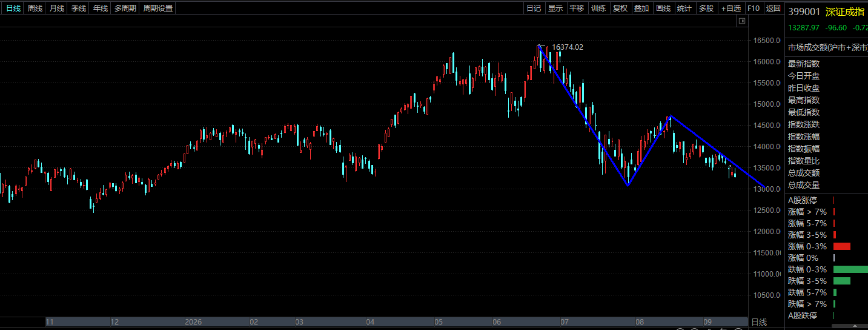
Task: Select the 涨幅 5-7% row label
Action: click(x=807, y=223)
